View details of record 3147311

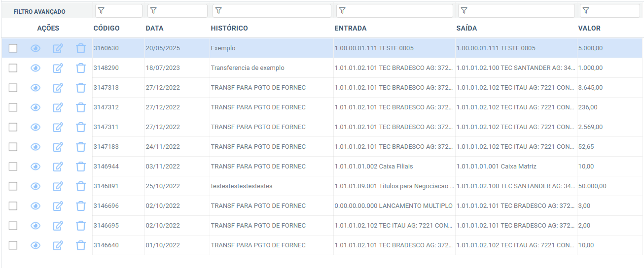pos(36,127)
